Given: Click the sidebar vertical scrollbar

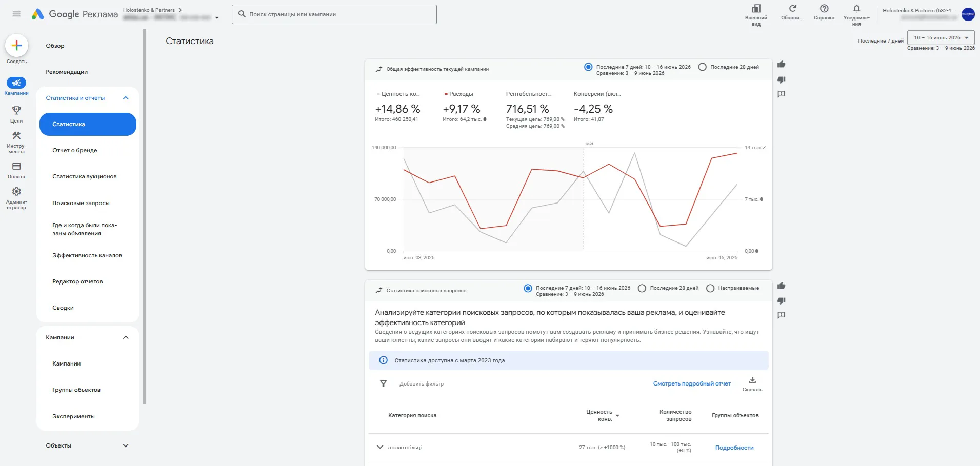Looking at the screenshot, I should click(x=145, y=216).
